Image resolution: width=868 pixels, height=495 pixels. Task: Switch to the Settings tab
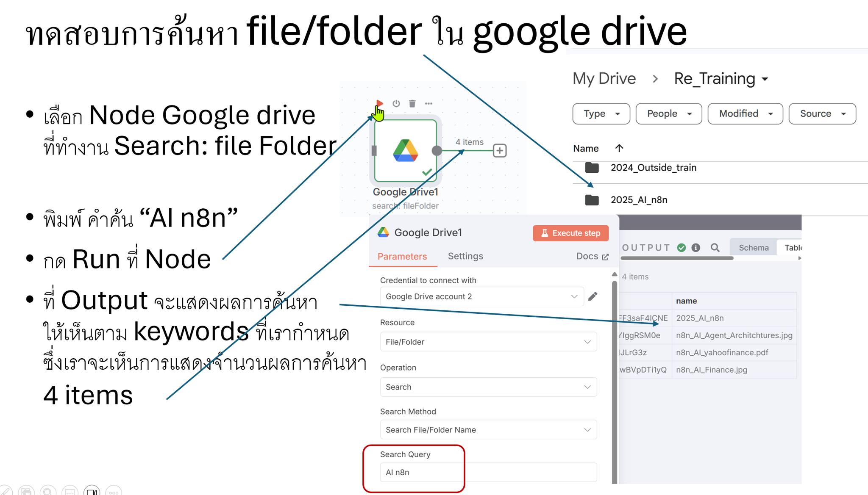pos(465,256)
